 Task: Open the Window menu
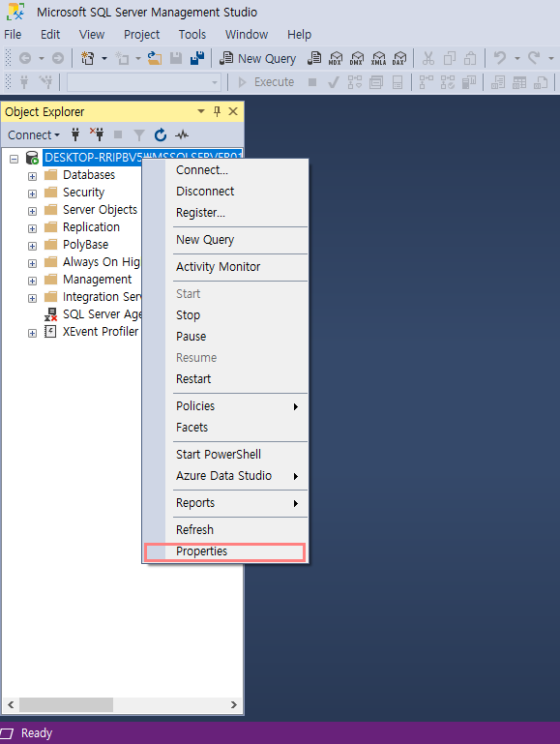tap(247, 35)
